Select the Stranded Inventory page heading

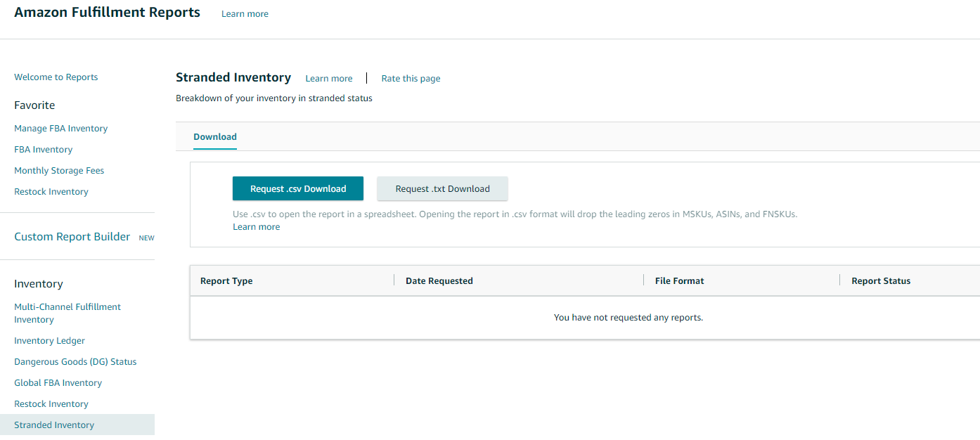click(233, 77)
